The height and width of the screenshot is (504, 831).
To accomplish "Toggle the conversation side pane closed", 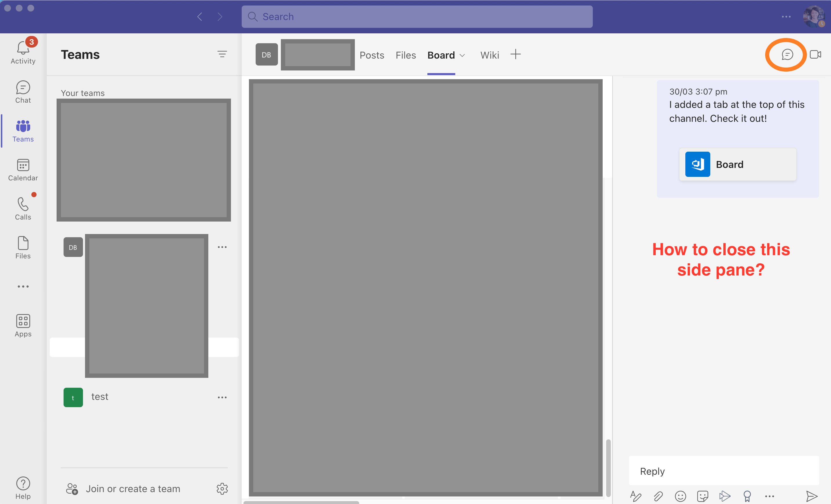I will pyautogui.click(x=787, y=54).
